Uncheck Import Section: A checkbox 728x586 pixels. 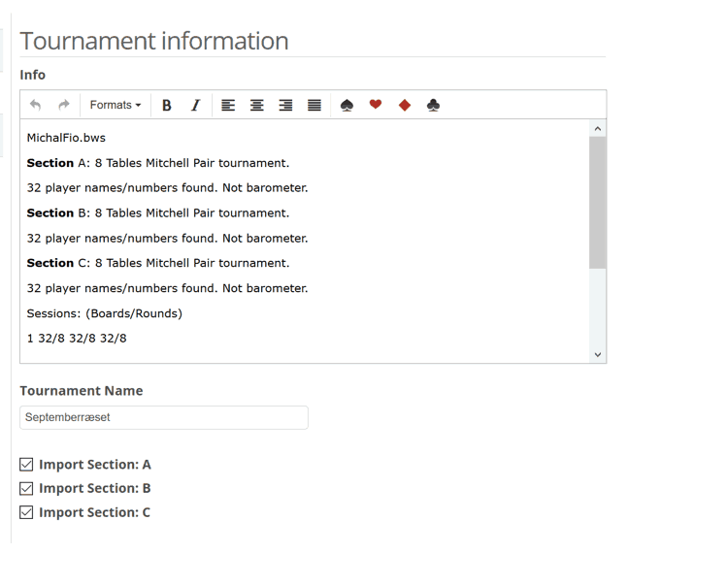[x=26, y=465]
